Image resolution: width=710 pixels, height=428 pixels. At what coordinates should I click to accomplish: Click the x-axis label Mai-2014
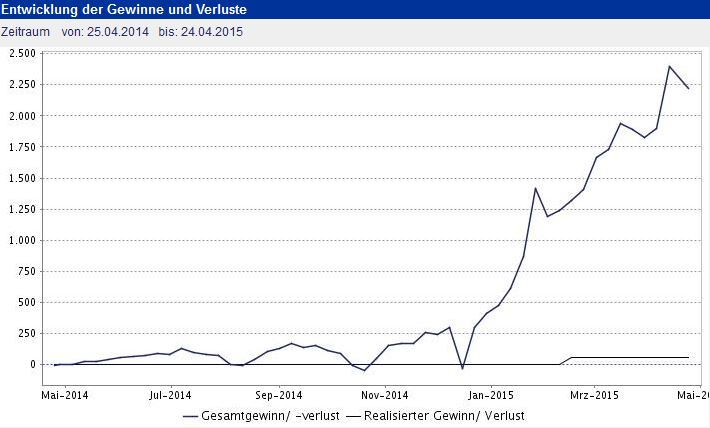click(65, 395)
